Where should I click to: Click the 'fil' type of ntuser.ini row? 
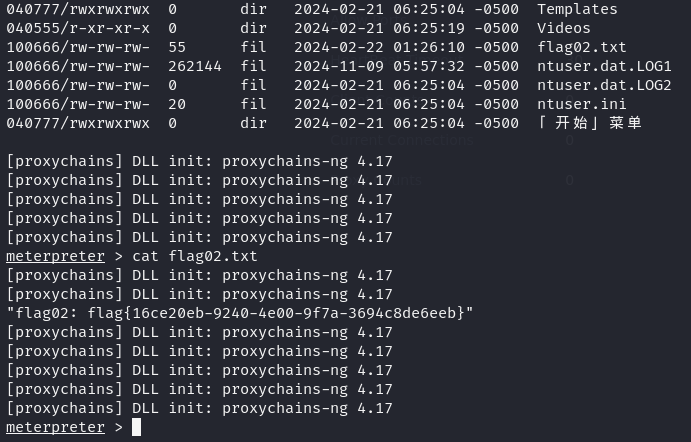pyautogui.click(x=253, y=104)
